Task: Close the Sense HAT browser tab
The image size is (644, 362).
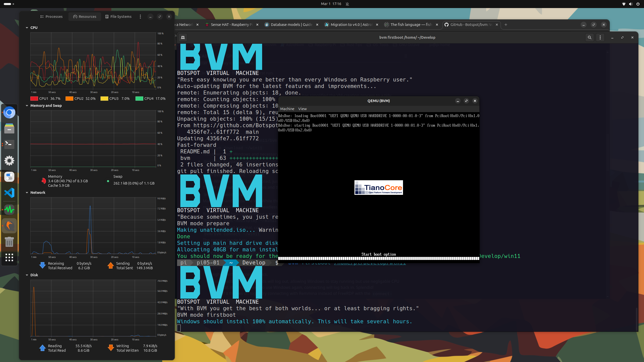Action: point(257,25)
